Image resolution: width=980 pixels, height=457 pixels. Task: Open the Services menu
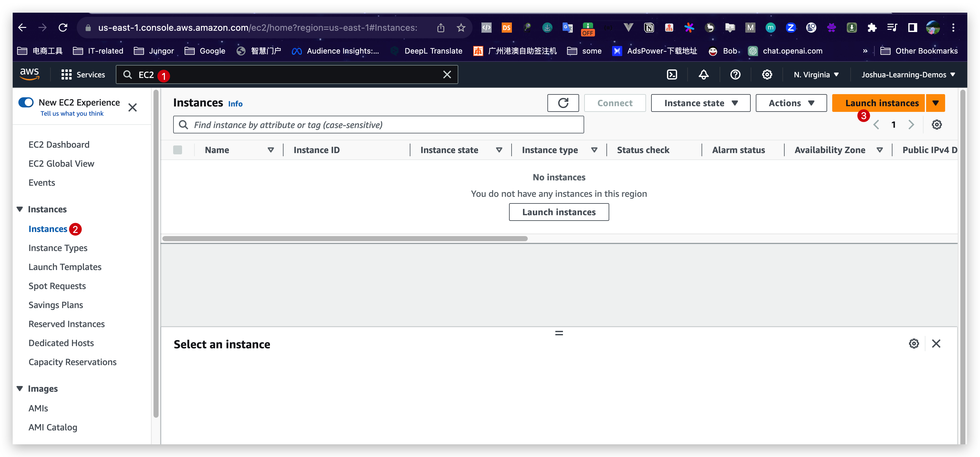(x=83, y=74)
